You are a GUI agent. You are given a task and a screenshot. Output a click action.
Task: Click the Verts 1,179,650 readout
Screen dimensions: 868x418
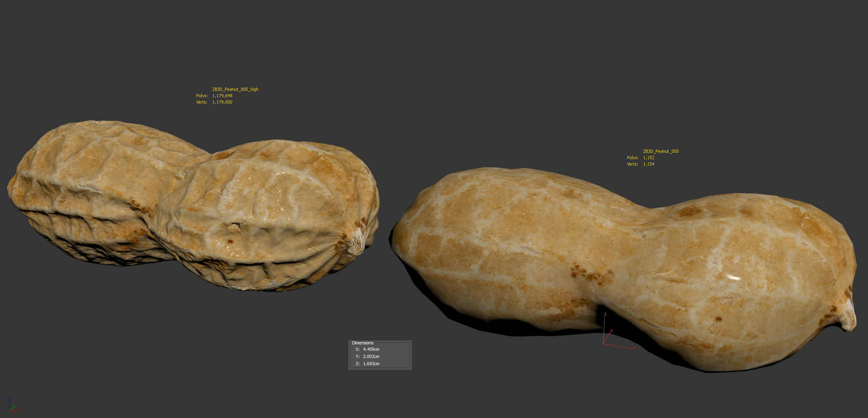click(x=222, y=102)
